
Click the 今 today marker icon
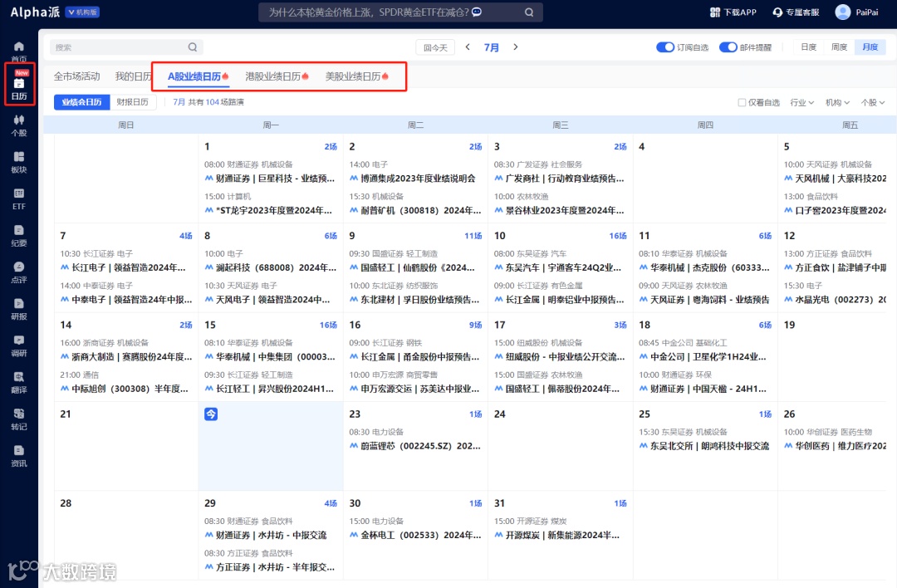[x=211, y=414]
